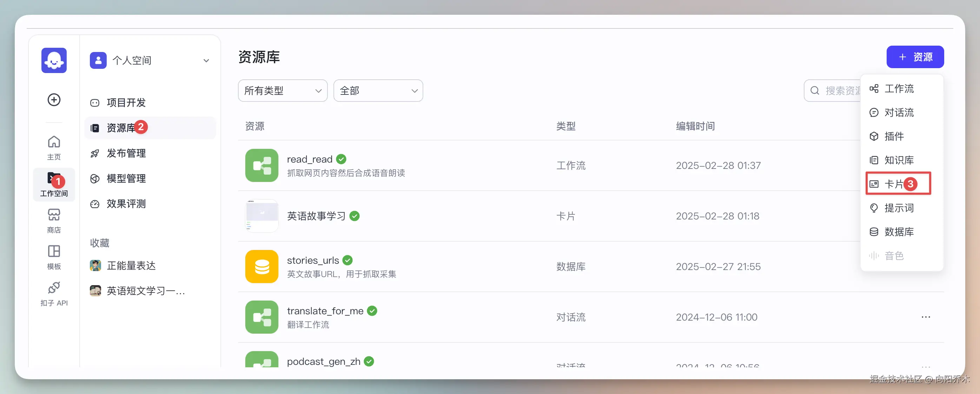Screen dimensions: 980x394
Task: Click the blue 资源 add button
Action: [915, 57]
